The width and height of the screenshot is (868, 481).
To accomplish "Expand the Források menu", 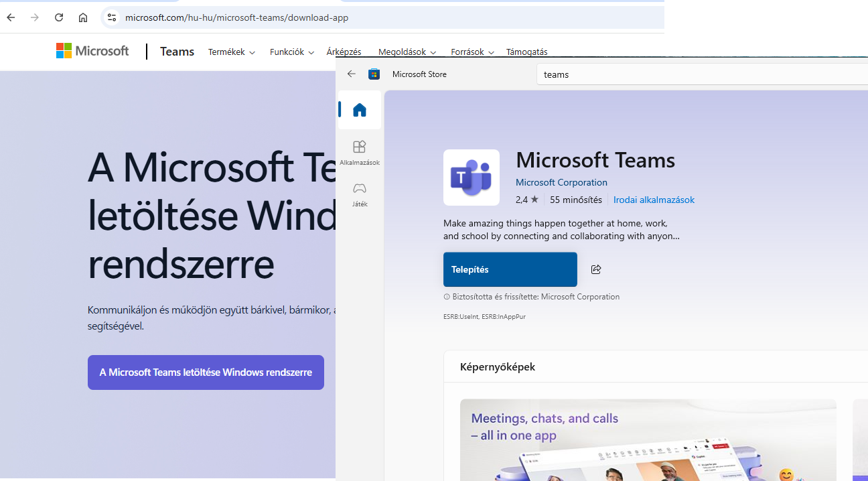I will 472,52.
